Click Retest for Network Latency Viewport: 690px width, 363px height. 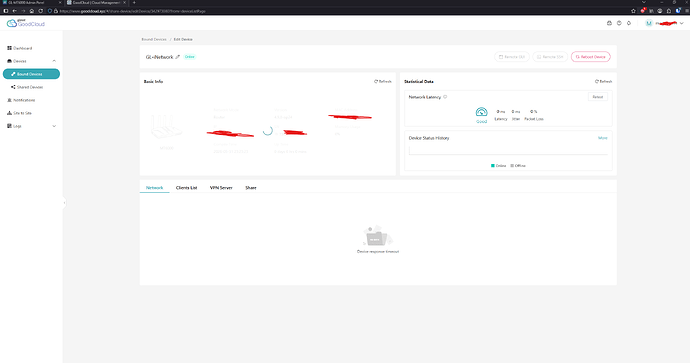598,97
